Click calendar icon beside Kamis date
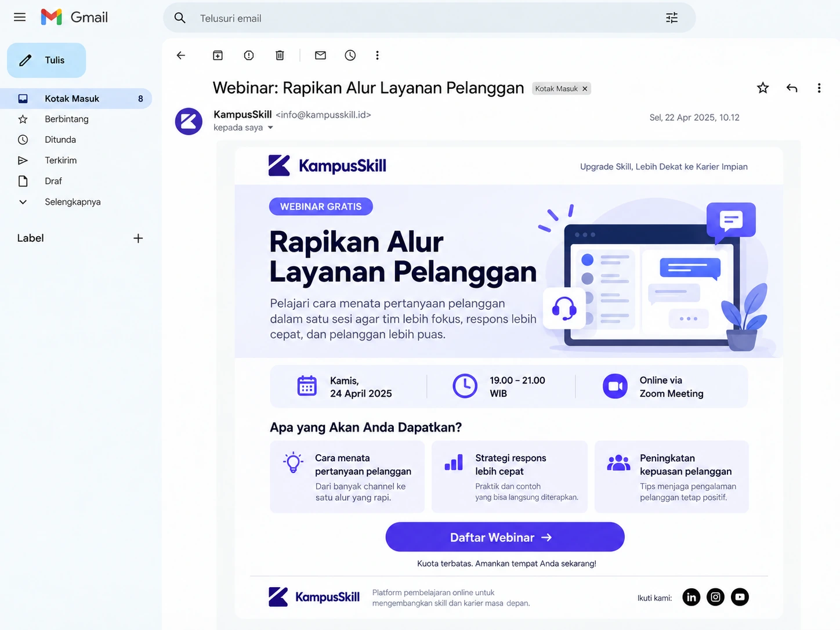This screenshot has height=630, width=840. click(x=307, y=386)
